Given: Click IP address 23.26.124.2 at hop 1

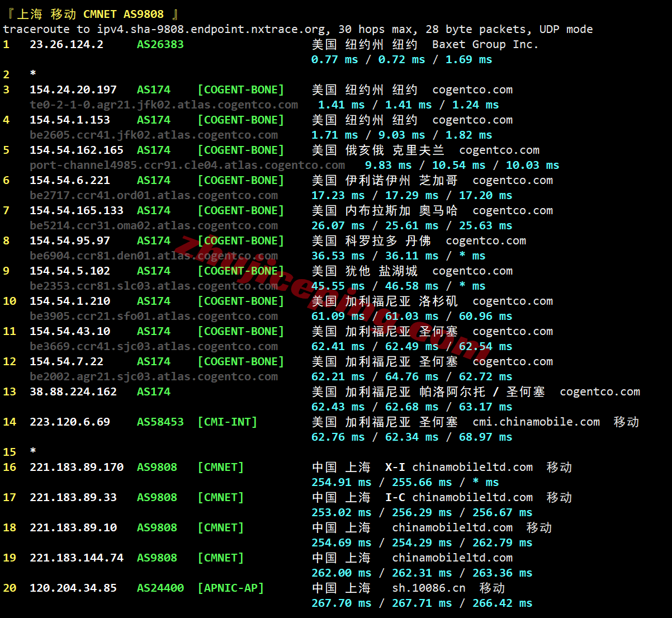Looking at the screenshot, I should 67,44.
